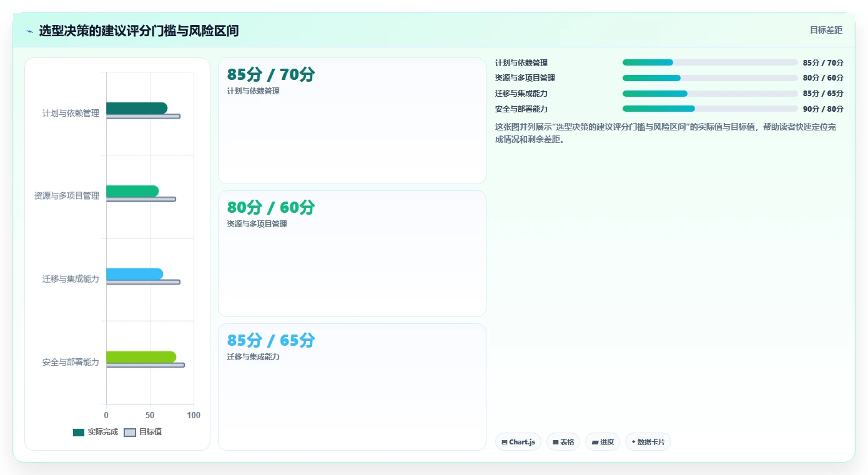Click 安全与部署能力 label in progress list

[521, 109]
